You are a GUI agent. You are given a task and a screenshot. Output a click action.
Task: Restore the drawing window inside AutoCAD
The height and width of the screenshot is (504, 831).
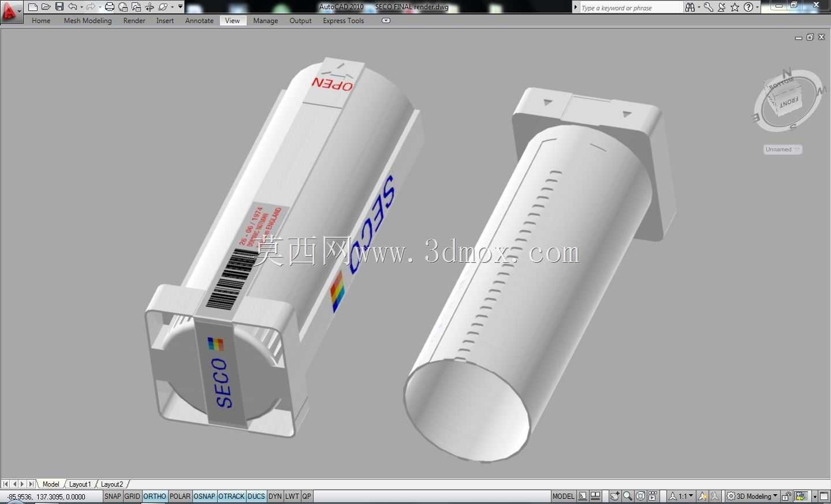810,38
